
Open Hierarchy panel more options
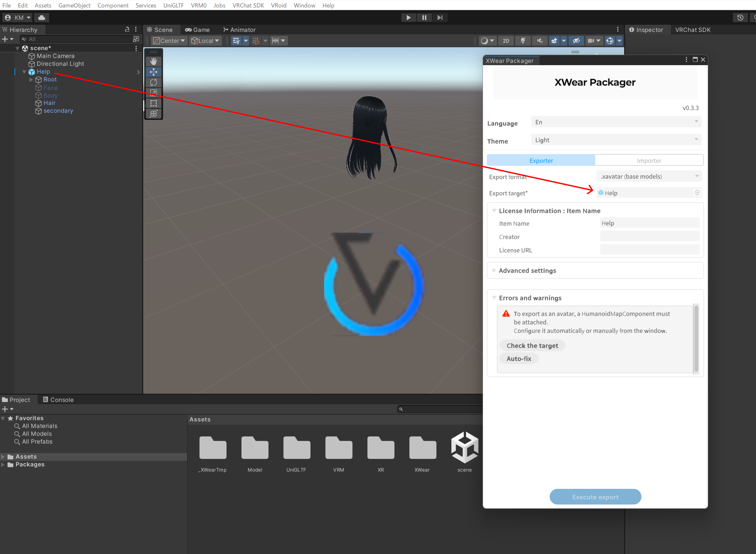136,29
